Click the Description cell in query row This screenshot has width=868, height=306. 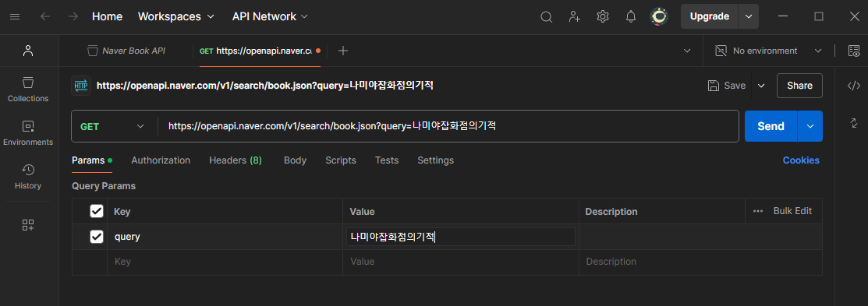700,237
